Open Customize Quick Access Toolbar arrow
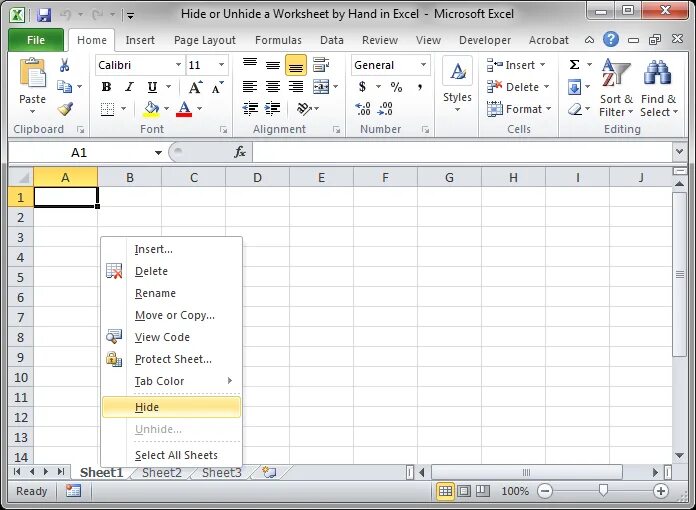The height and width of the screenshot is (510, 696). [130, 16]
